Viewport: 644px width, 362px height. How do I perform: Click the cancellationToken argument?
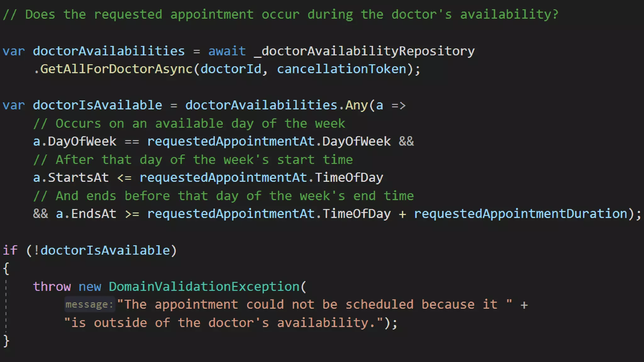click(341, 69)
